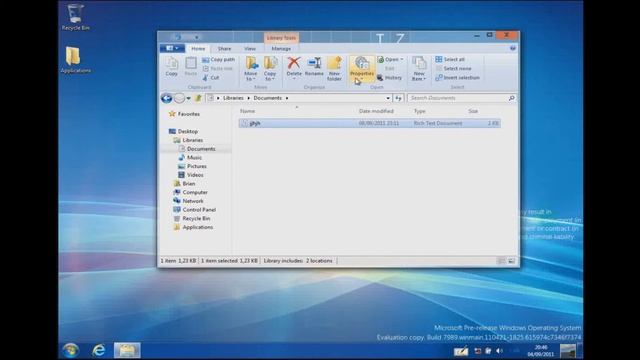Open the blue File menu button
640x360 pixels.
click(172, 48)
